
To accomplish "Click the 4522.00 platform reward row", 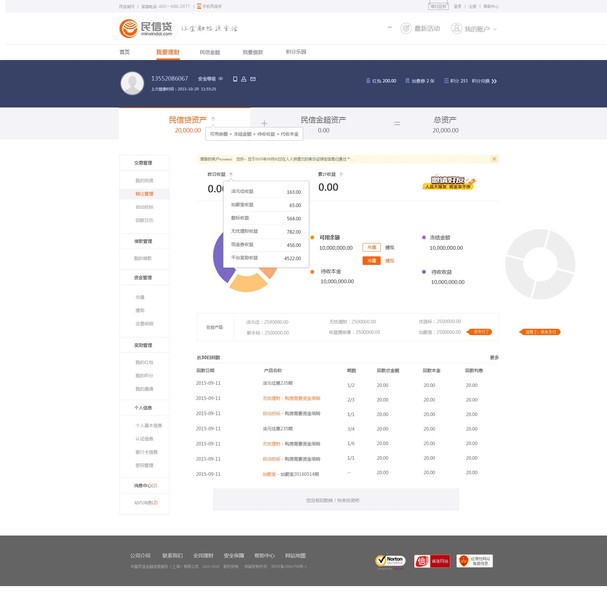I will pyautogui.click(x=266, y=258).
